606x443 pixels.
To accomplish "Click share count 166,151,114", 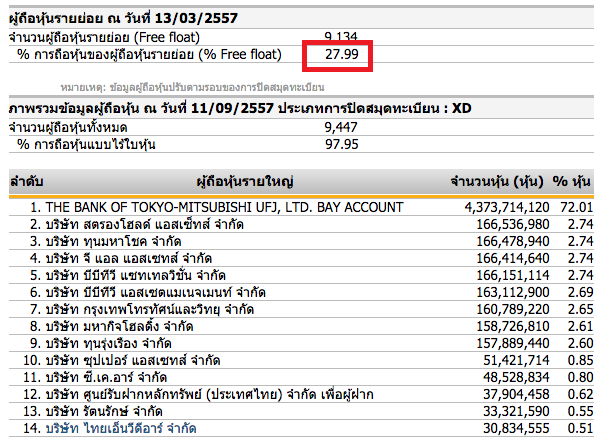I will [512, 275].
